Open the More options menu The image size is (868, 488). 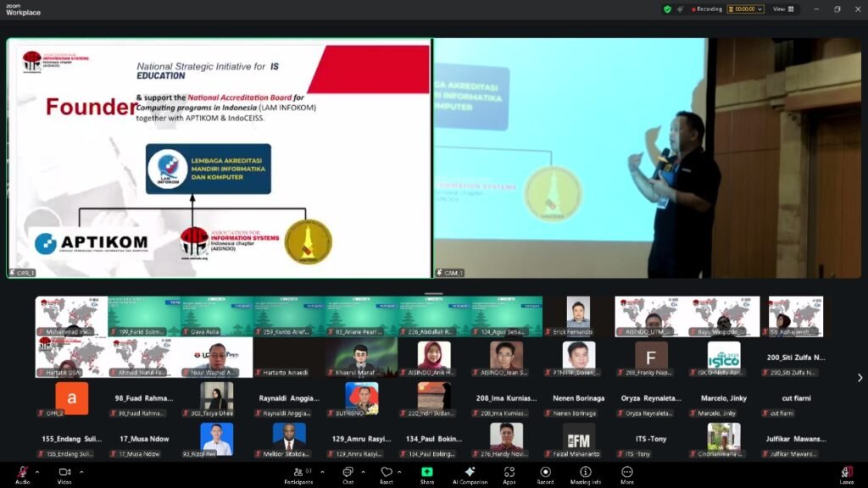pyautogui.click(x=627, y=474)
